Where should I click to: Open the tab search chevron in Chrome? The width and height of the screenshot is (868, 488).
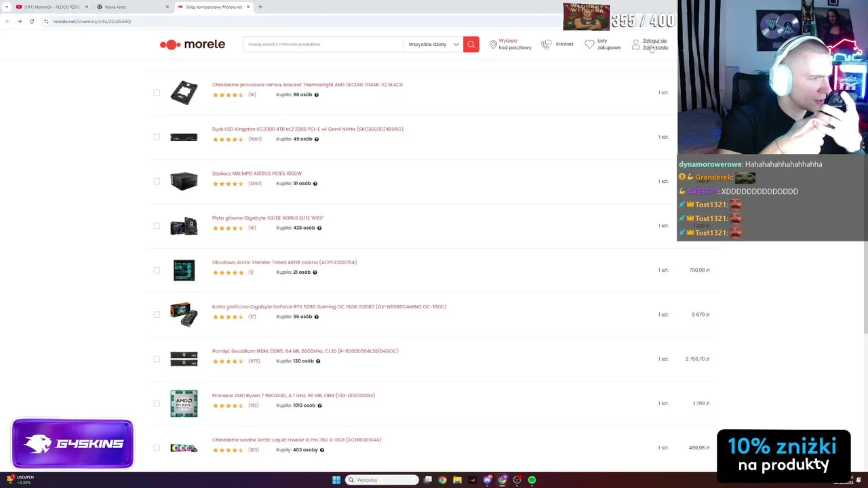(6, 7)
